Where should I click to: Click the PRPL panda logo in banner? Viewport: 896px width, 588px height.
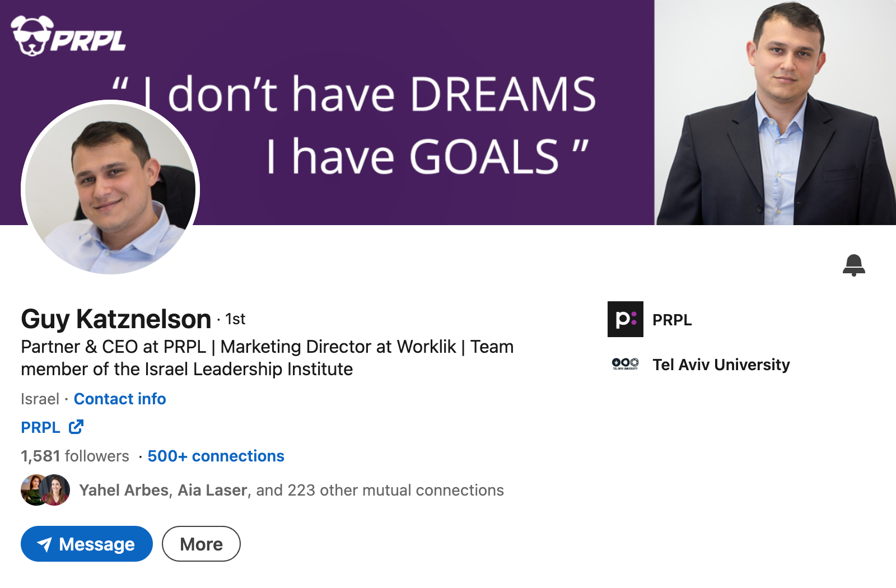pyautogui.click(x=32, y=36)
